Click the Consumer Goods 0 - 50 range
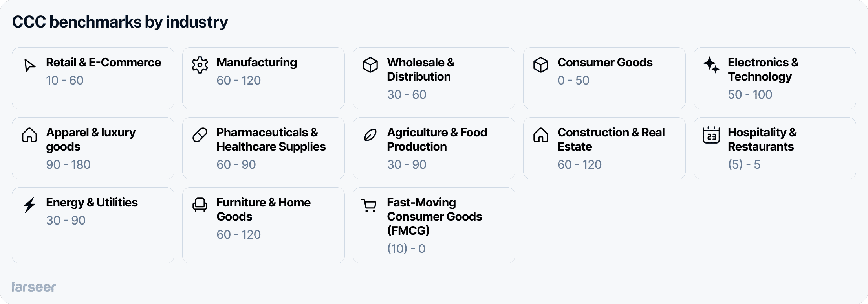The height and width of the screenshot is (304, 868). pyautogui.click(x=573, y=81)
